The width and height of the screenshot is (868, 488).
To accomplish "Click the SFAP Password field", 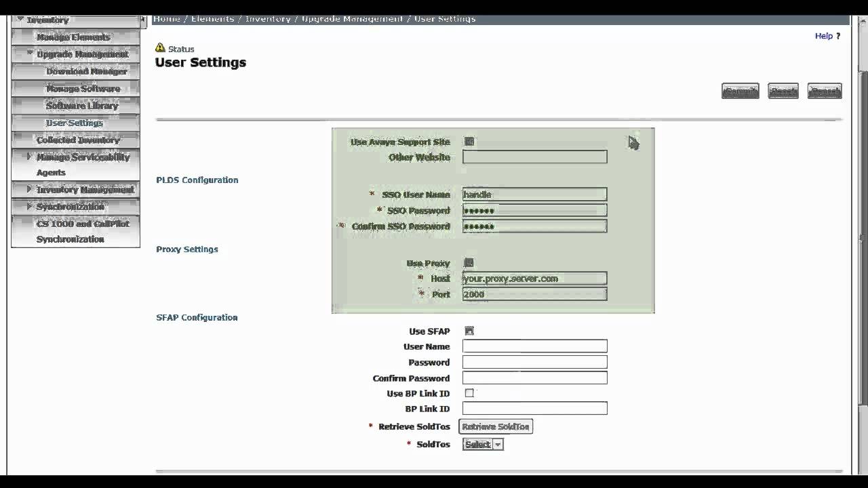I will (534, 363).
